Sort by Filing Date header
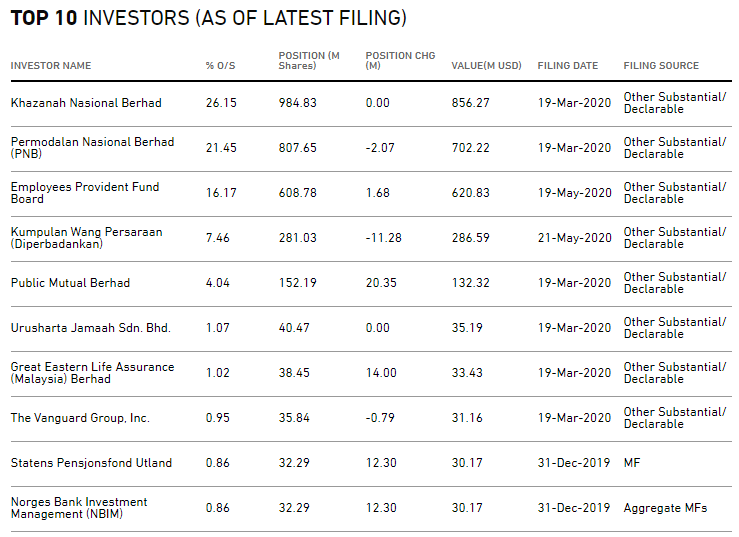 pos(567,66)
